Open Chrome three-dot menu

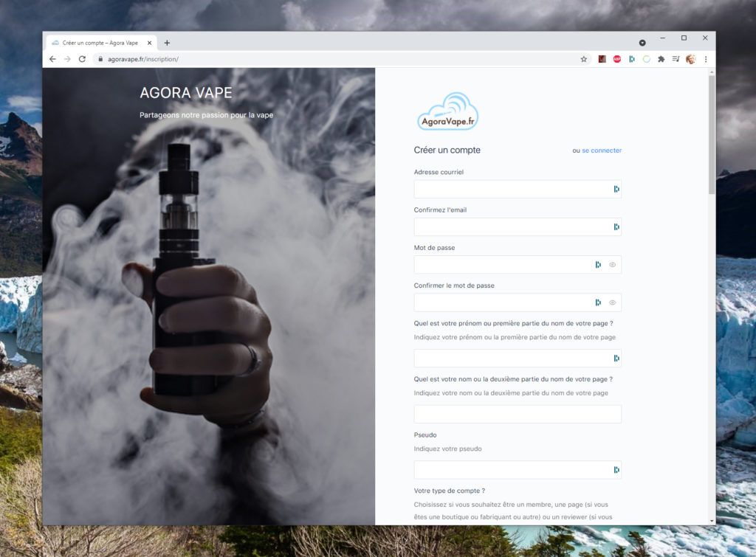click(706, 59)
